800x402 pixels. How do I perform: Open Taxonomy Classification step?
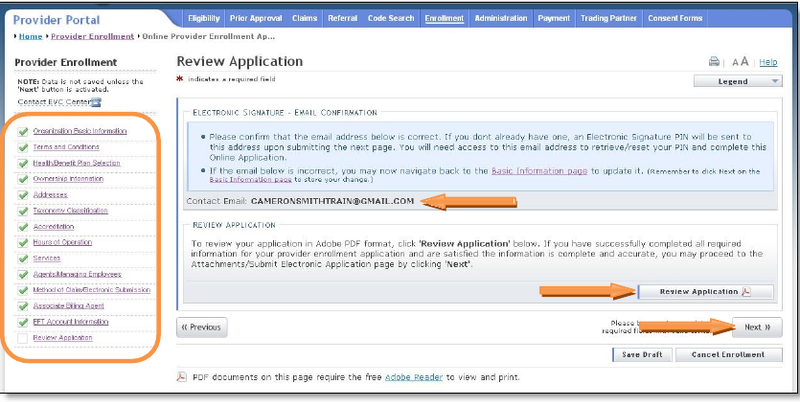(70, 211)
